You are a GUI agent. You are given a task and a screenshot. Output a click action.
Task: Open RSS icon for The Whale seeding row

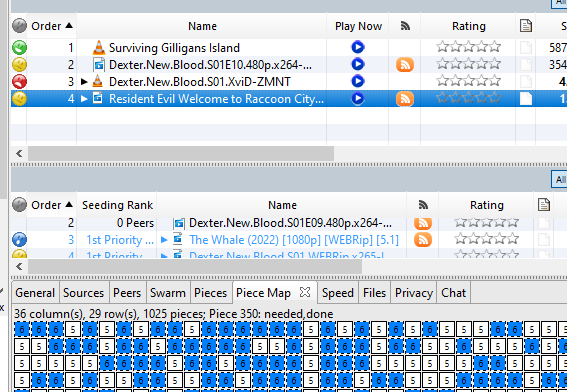(x=423, y=240)
